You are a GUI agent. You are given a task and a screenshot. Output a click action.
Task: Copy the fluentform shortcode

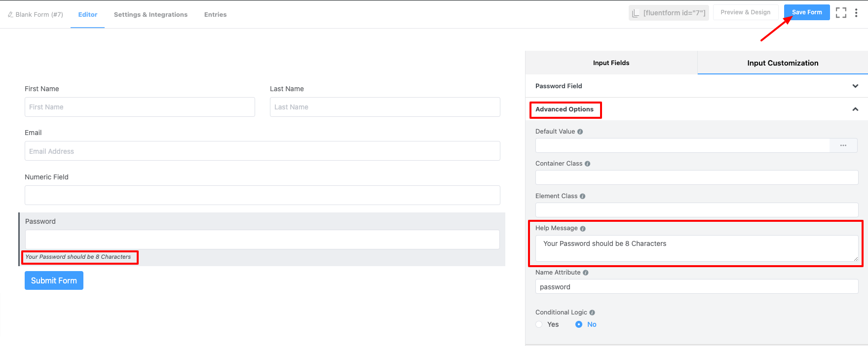(669, 13)
